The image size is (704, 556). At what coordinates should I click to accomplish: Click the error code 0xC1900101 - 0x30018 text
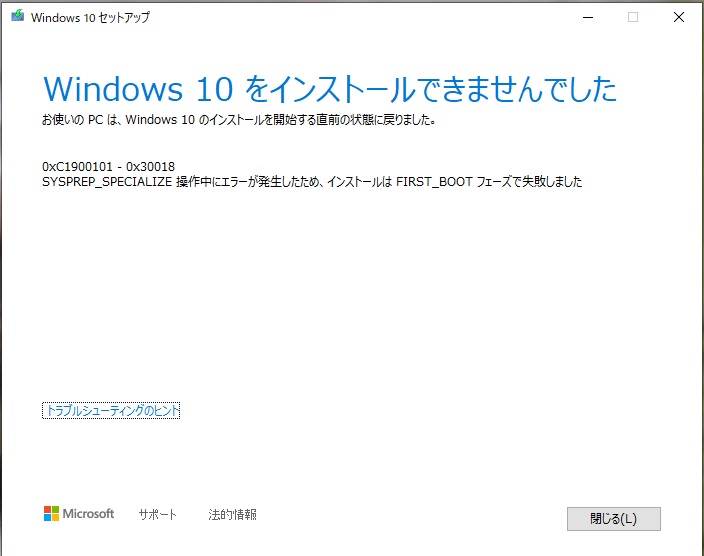click(109, 167)
